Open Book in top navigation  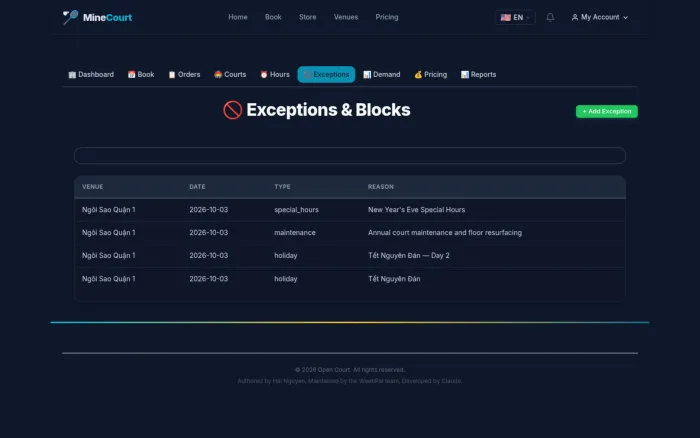(273, 17)
